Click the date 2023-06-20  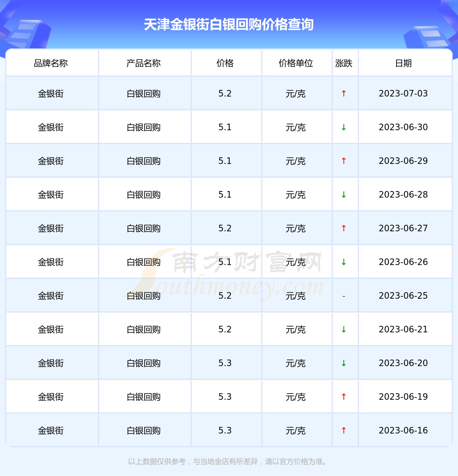(403, 363)
